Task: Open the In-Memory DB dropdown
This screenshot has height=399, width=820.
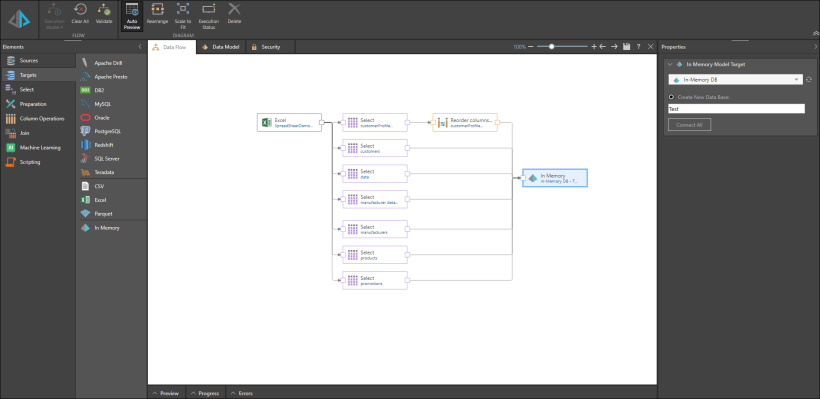Action: (x=735, y=79)
